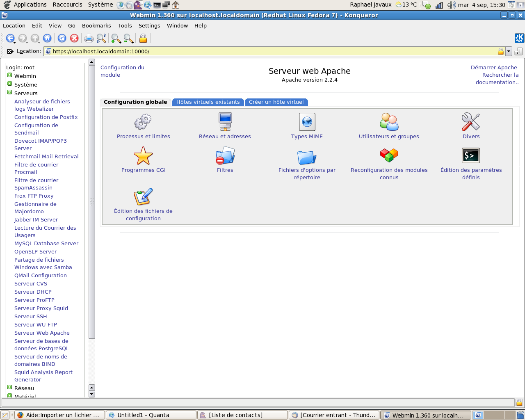The height and width of the screenshot is (420, 525).
Task: Open the Processus et limites gear icon
Action: [143, 122]
